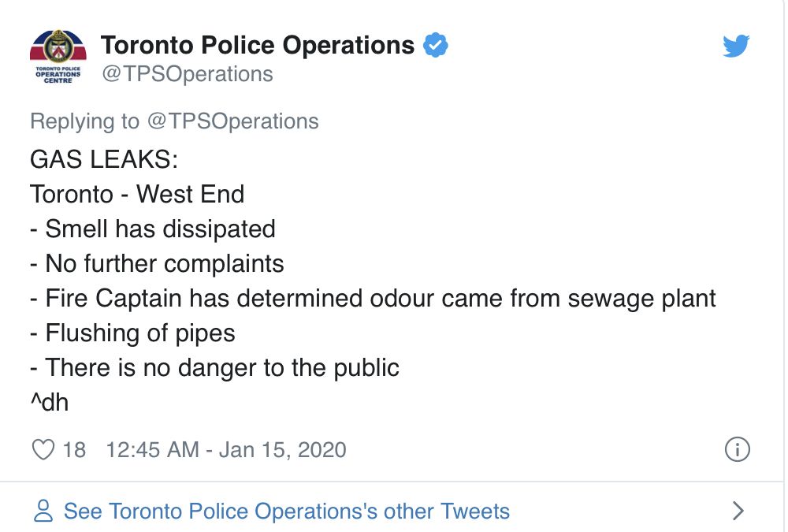This screenshot has height=532, width=788.
Task: Click the Toronto - West End line
Action: click(x=137, y=194)
